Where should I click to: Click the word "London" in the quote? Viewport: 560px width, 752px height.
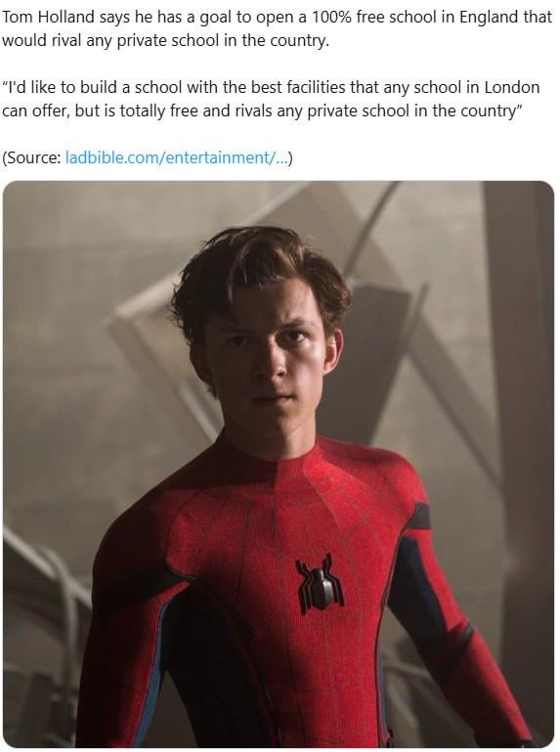[x=512, y=87]
